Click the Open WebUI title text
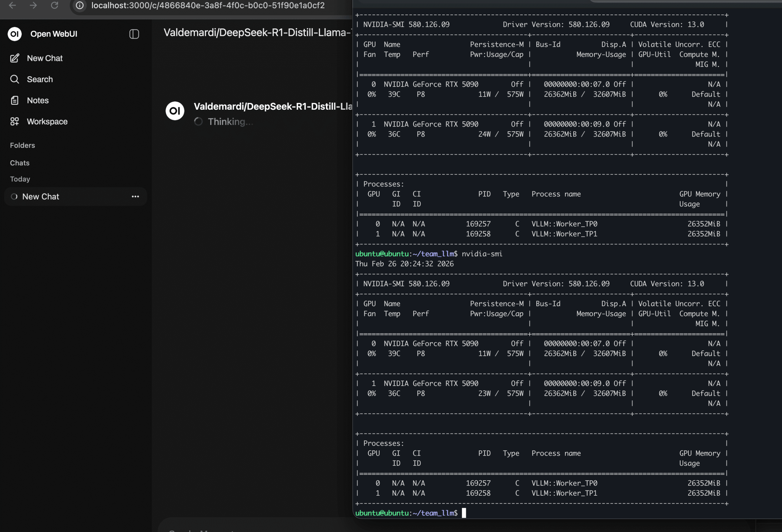Viewport: 782px width, 532px height. coord(54,34)
